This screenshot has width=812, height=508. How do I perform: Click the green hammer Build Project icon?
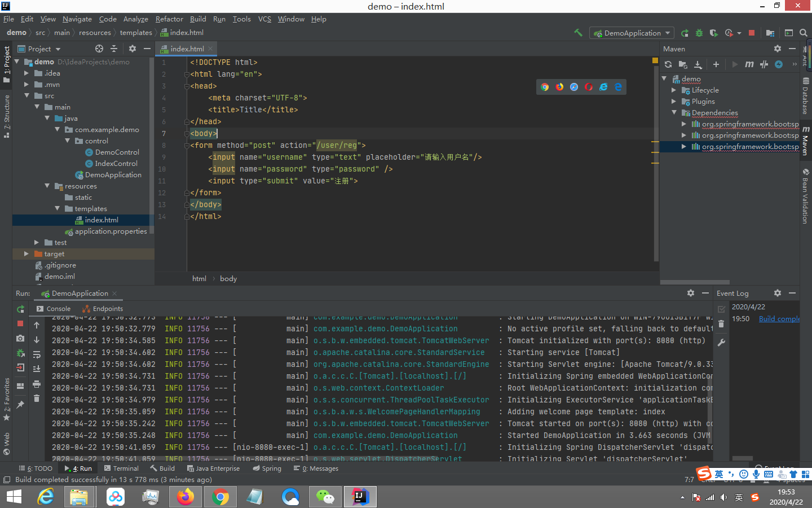tap(578, 33)
